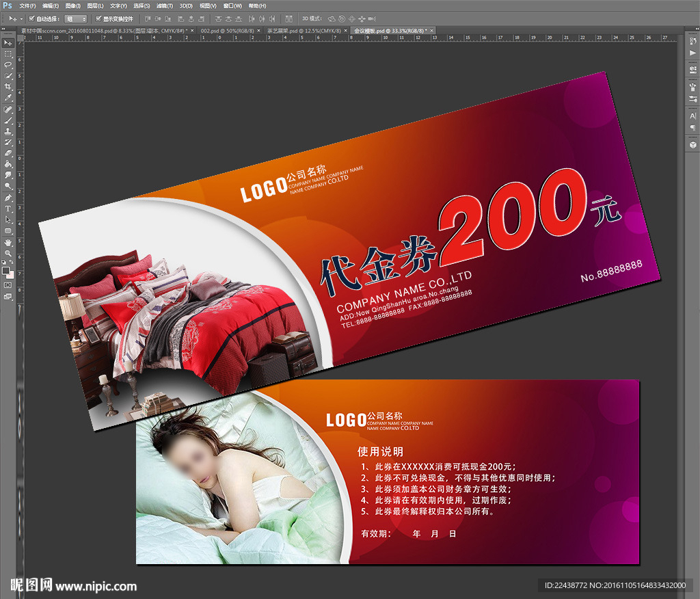Select the Zoom tool

[8, 253]
